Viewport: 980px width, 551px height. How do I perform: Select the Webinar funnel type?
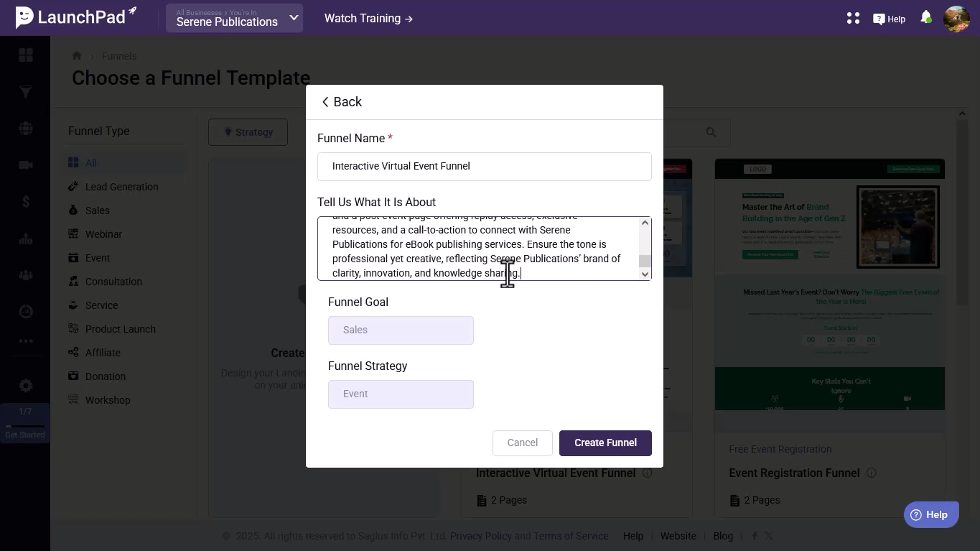click(103, 234)
